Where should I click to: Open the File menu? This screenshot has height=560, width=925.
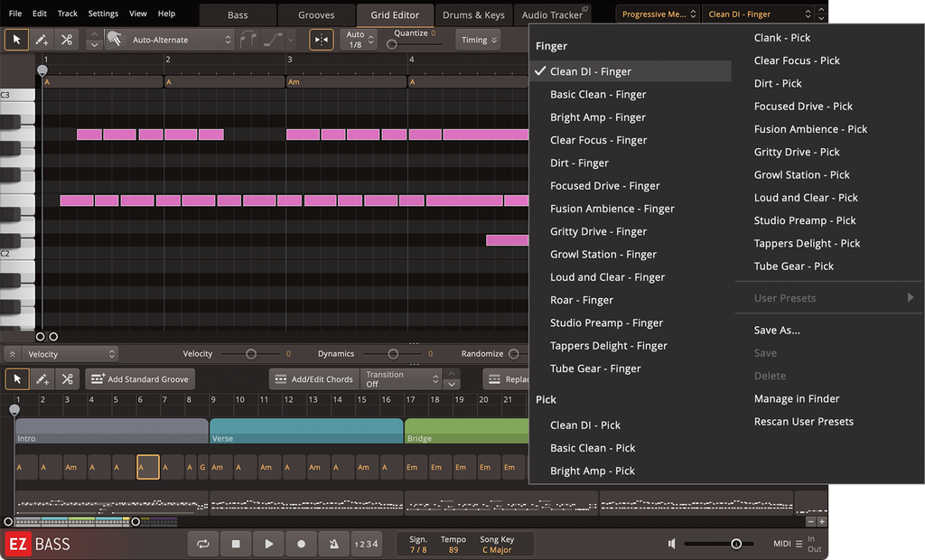[15, 13]
